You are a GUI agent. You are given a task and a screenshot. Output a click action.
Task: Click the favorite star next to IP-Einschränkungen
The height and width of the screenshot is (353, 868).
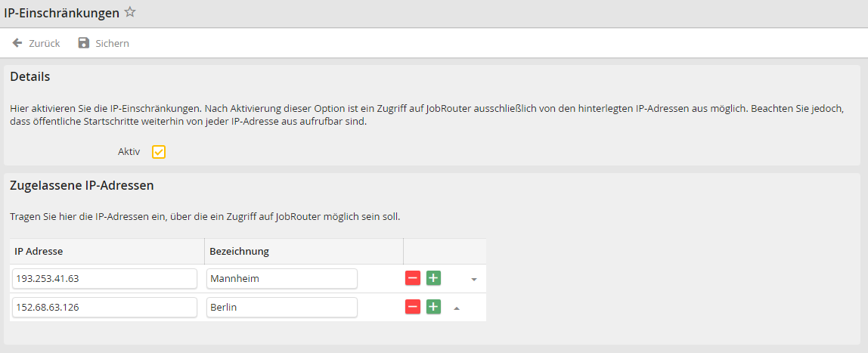pos(130,12)
